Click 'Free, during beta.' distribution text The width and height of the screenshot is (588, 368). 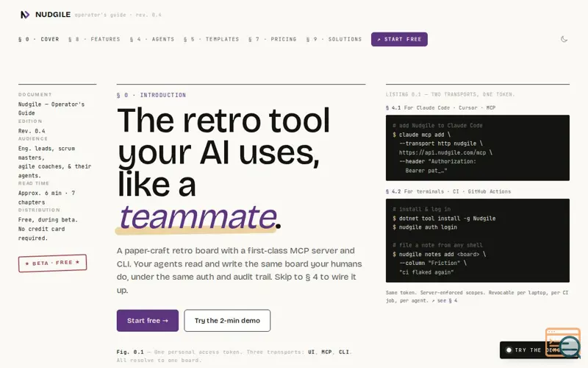tap(48, 219)
